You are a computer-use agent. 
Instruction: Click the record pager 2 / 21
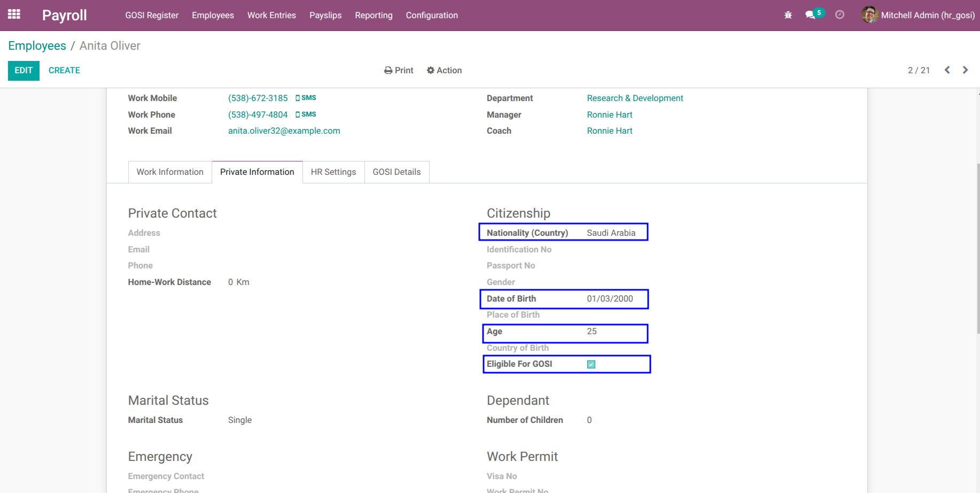click(x=919, y=71)
